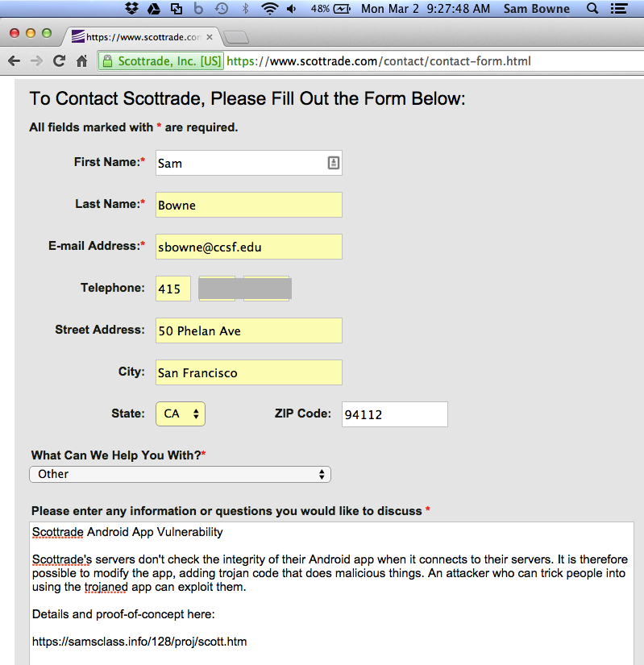Go to the browser home page
This screenshot has height=665, width=644.
pos(81,61)
